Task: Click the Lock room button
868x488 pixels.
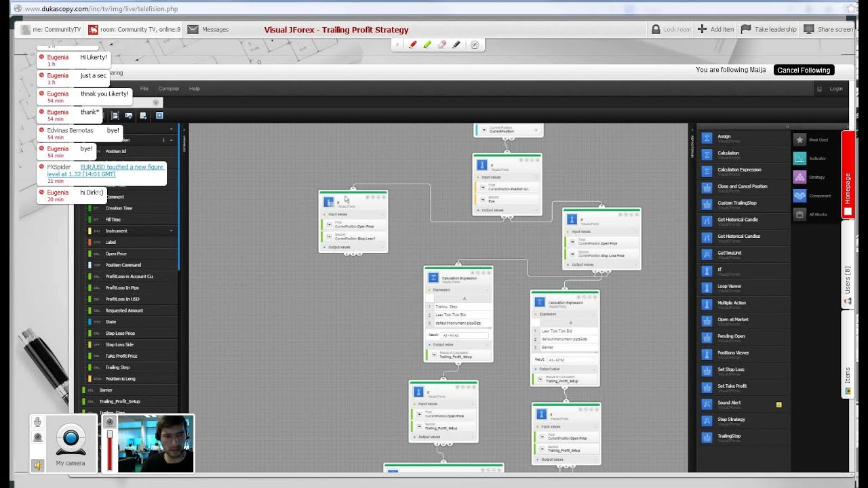Action: (671, 29)
